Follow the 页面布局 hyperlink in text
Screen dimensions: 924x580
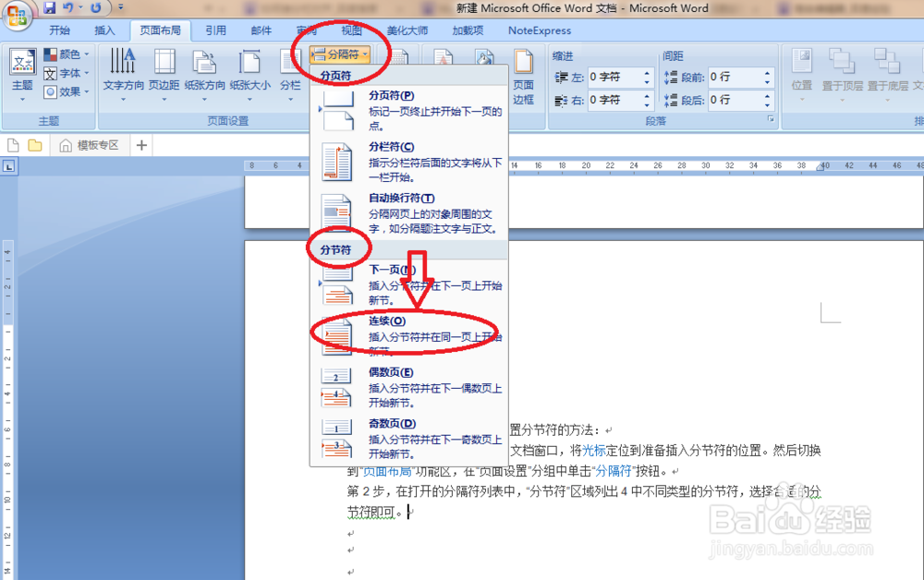[386, 471]
